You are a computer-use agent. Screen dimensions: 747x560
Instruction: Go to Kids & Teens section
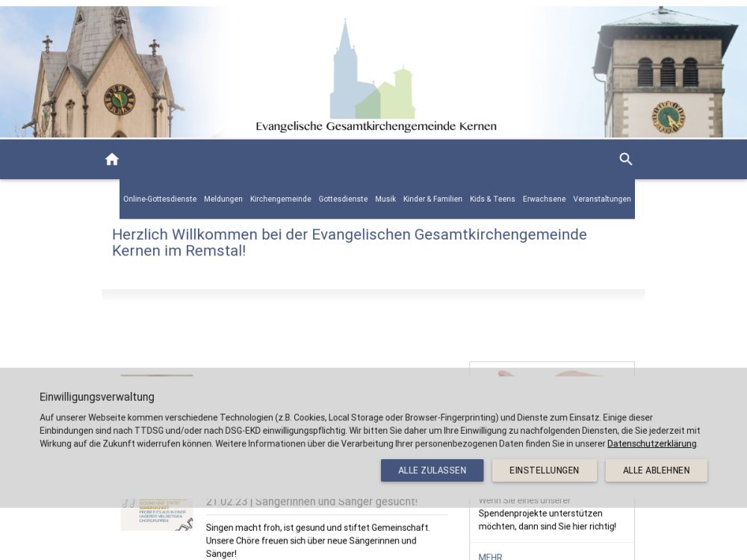coord(492,199)
